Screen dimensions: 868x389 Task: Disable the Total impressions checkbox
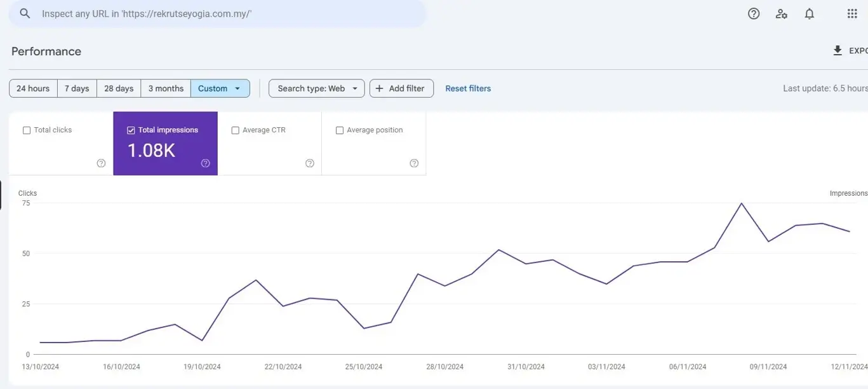click(x=130, y=130)
